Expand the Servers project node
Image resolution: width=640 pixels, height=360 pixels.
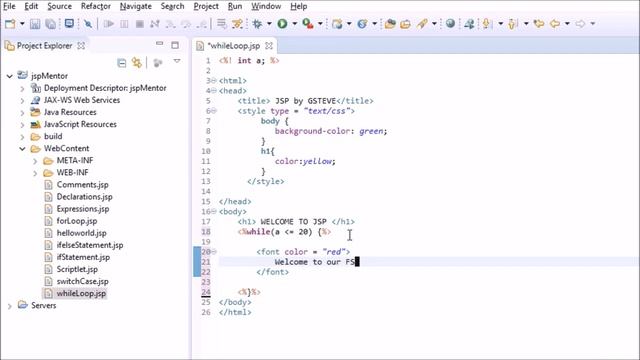pos(9,306)
